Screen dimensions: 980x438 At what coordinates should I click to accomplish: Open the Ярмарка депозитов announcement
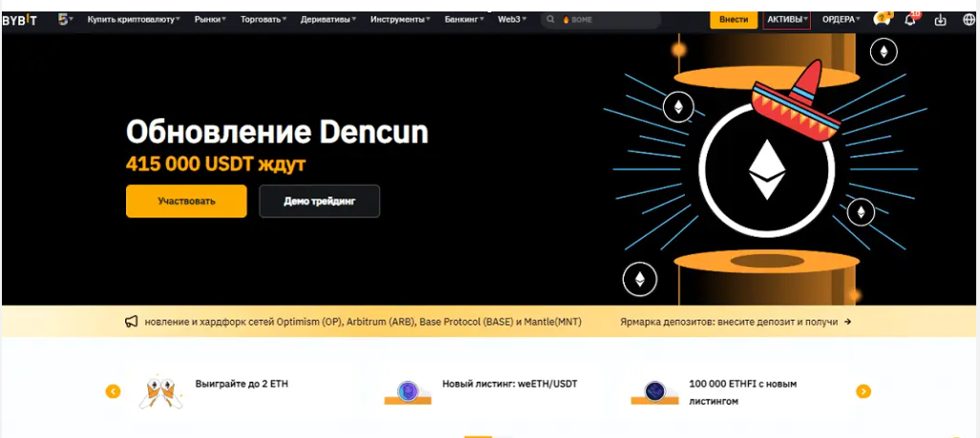[729, 322]
